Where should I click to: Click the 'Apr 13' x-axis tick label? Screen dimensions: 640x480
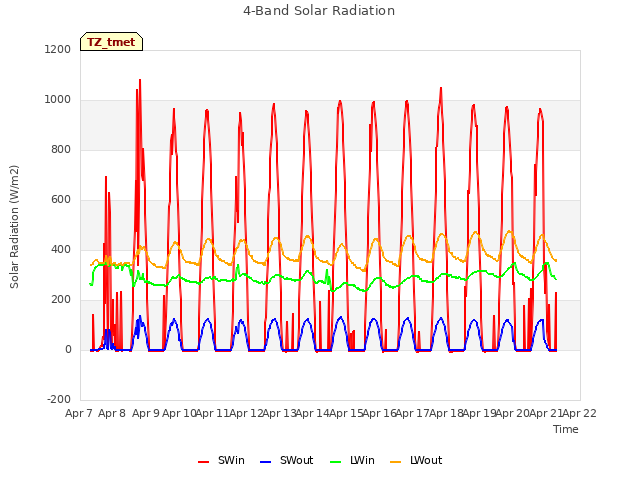pyautogui.click(x=279, y=413)
